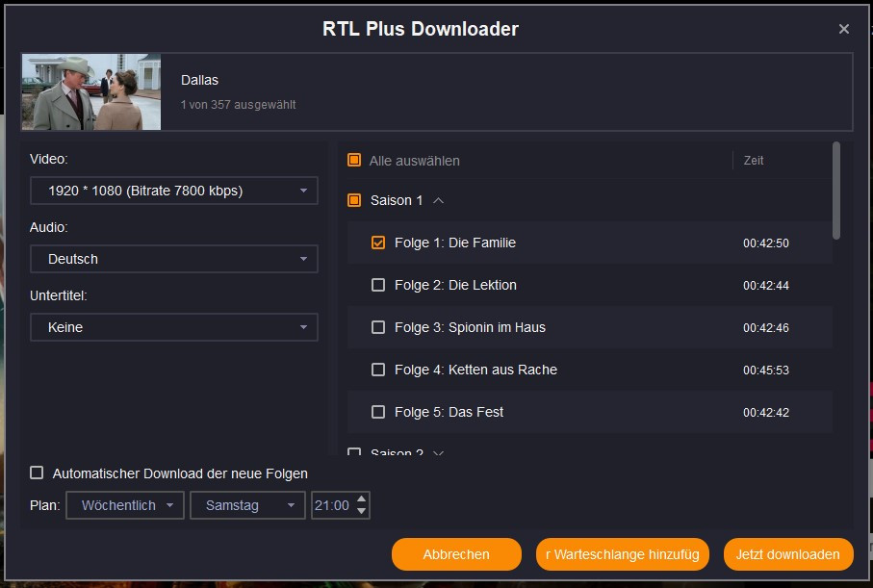873x588 pixels.
Task: Toggle the Saison 1 checkbox
Action: click(354, 200)
